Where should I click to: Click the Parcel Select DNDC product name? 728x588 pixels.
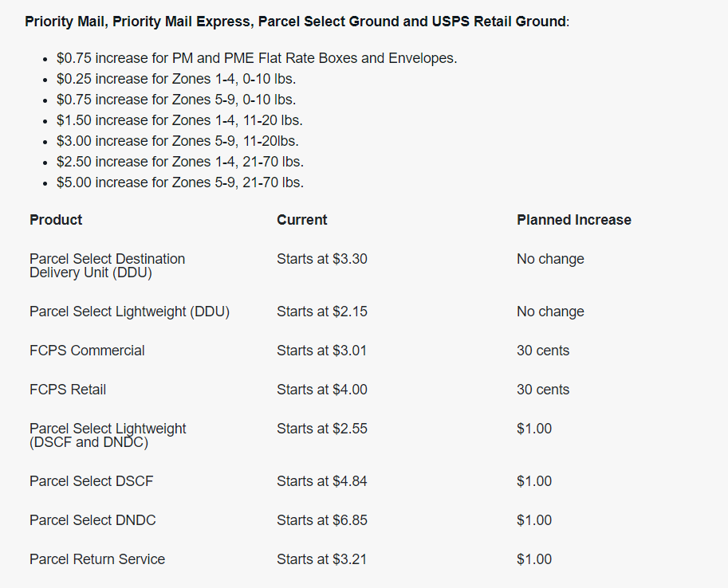[x=92, y=520]
